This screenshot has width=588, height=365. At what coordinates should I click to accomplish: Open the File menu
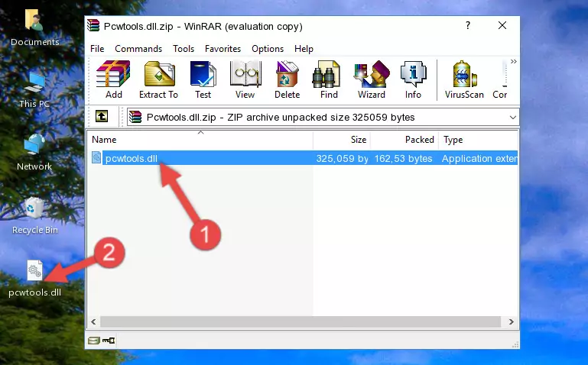pyautogui.click(x=97, y=49)
